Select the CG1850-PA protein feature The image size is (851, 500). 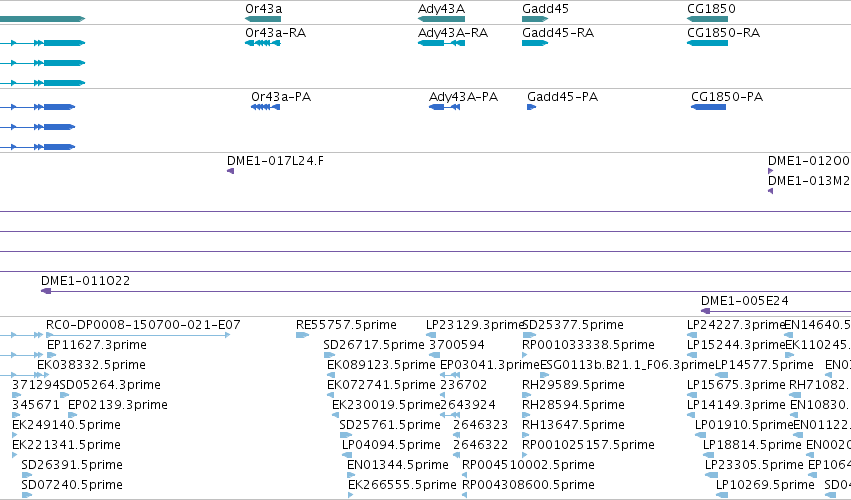pyautogui.click(x=708, y=107)
